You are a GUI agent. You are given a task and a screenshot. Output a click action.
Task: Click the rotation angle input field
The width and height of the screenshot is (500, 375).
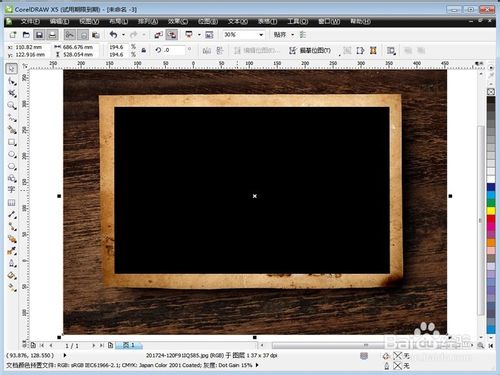click(173, 50)
